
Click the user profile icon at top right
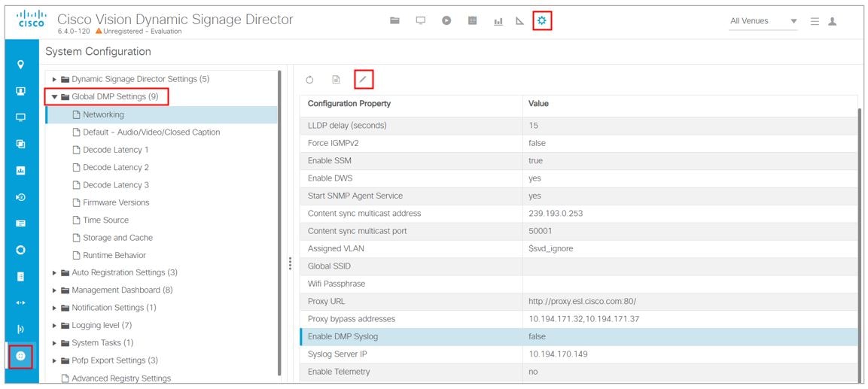[831, 21]
